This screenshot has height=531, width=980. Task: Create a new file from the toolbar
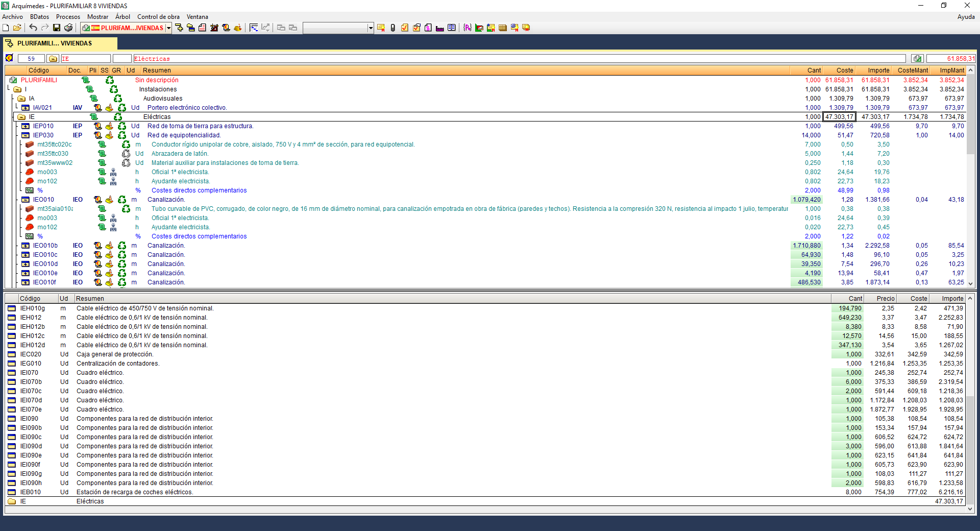(x=6, y=28)
